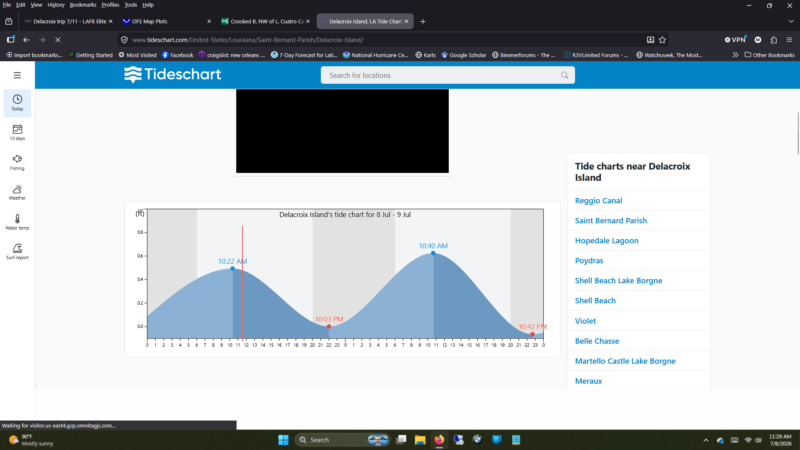List all tabs dropdown
The image size is (800, 450).
coord(791,21)
